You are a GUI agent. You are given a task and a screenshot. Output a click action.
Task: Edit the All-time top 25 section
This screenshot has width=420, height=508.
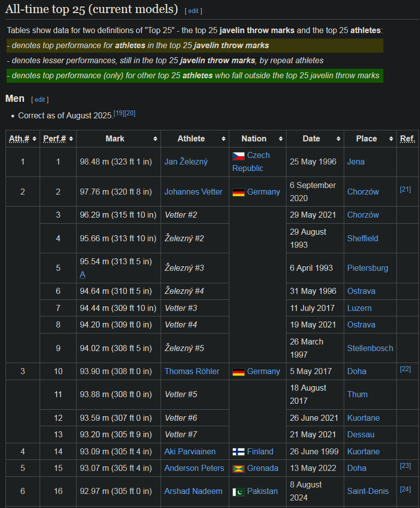pos(194,11)
